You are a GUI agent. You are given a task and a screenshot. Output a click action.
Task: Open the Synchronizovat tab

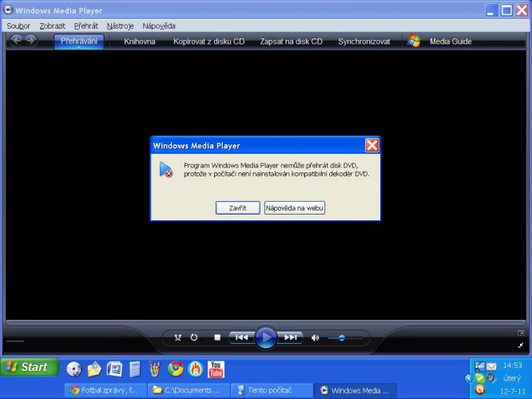tap(364, 41)
